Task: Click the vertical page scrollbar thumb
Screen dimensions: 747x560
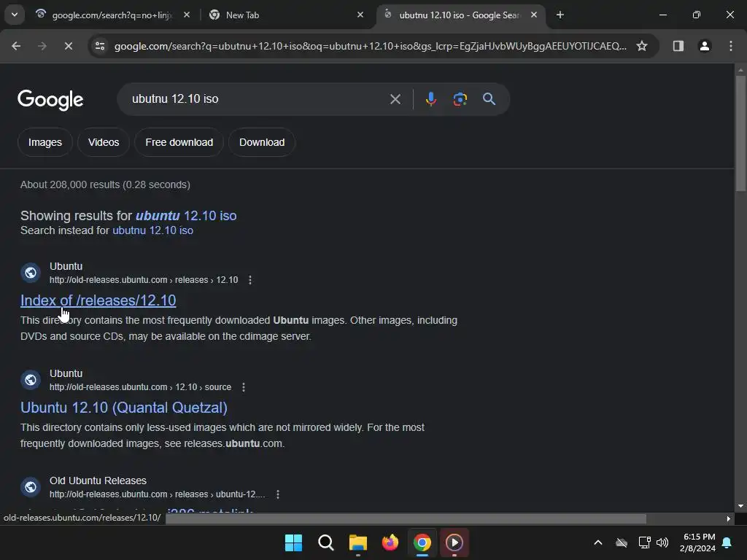Action: point(740,133)
